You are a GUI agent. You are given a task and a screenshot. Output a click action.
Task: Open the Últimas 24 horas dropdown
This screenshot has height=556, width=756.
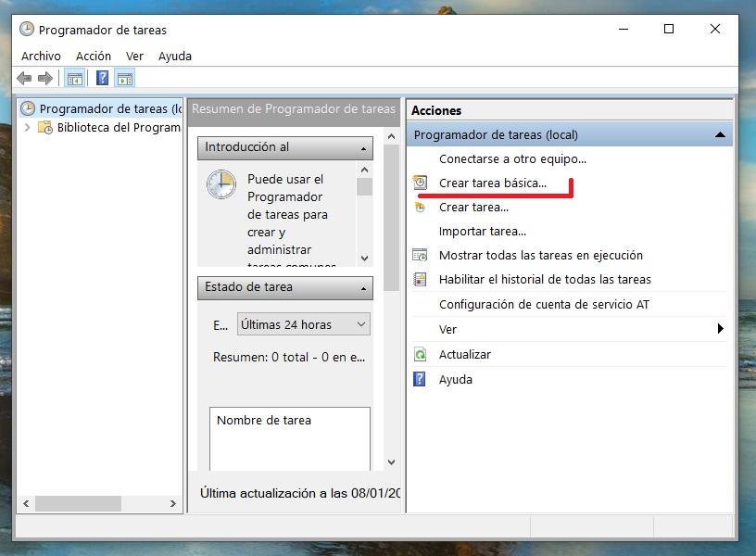[304, 324]
